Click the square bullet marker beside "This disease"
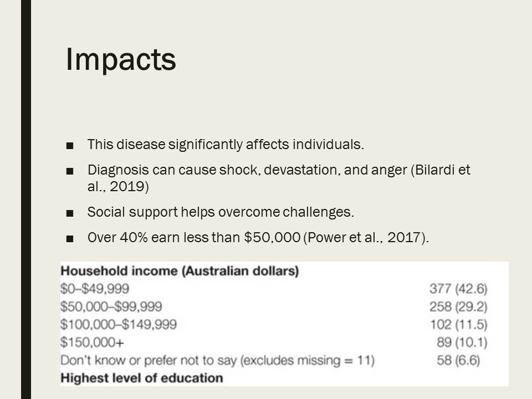The image size is (532, 399). 69,146
